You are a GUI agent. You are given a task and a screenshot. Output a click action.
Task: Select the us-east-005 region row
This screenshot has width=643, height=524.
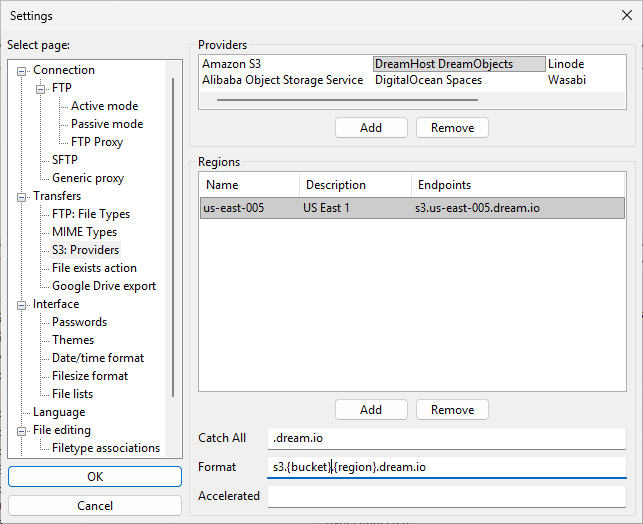point(411,208)
